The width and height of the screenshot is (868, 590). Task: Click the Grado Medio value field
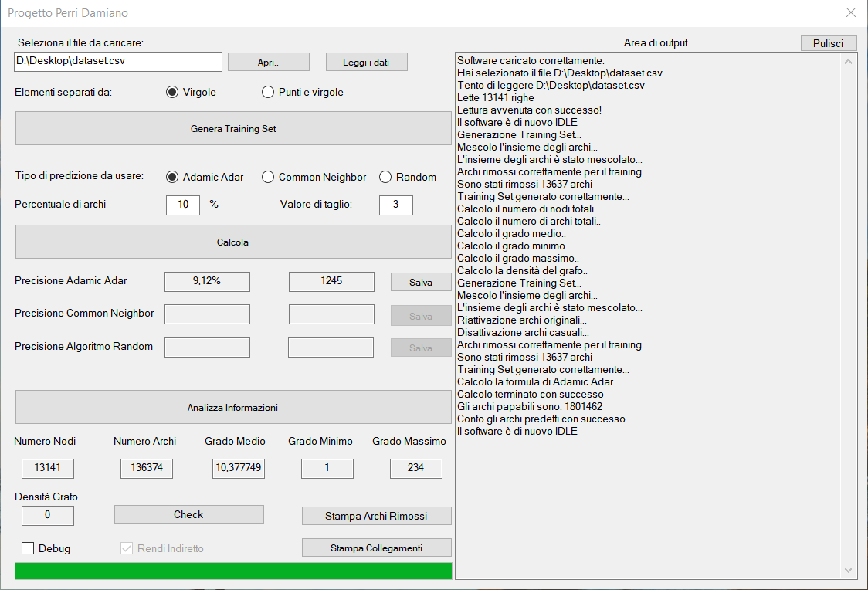(239, 468)
